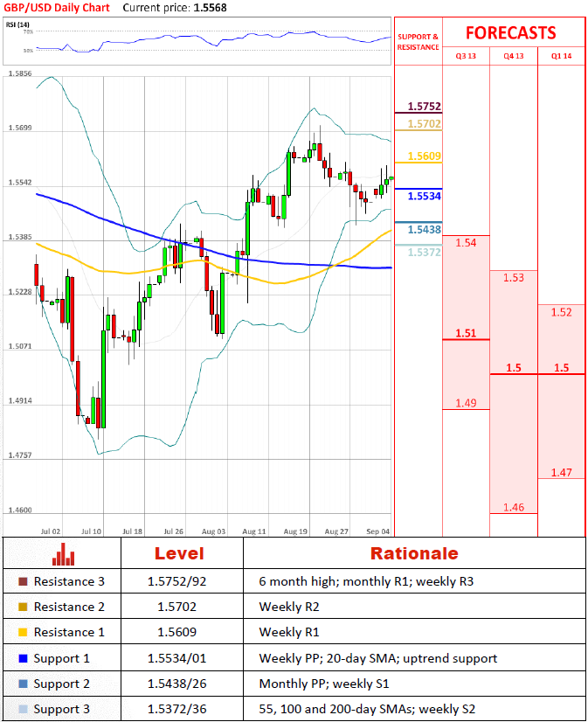Screen dimensions: 588x722
Task: Click the Q4 13 low forecast 1.46
Action: [x=514, y=508]
